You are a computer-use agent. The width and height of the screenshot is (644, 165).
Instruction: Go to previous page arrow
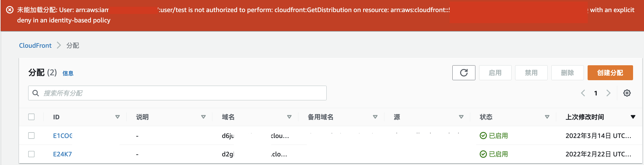(583, 93)
